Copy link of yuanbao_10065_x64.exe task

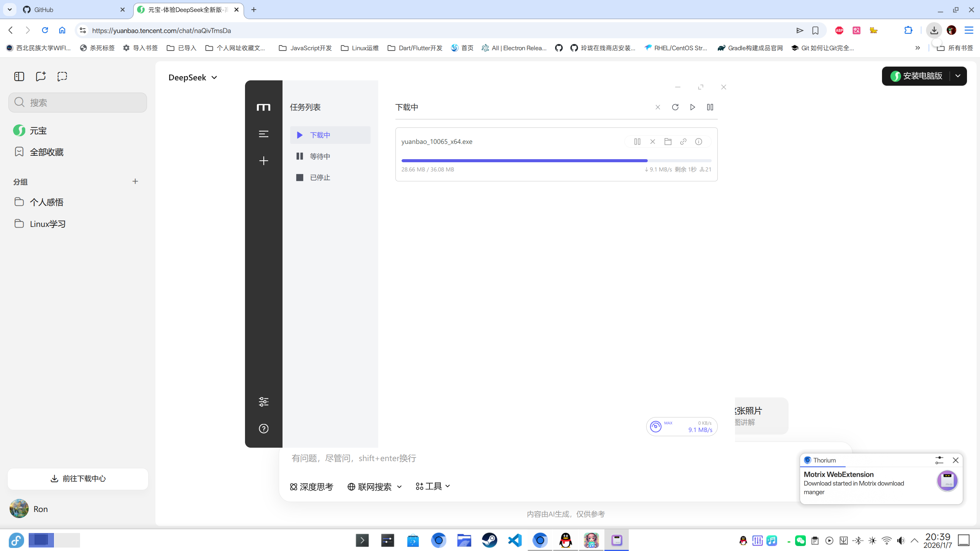coord(683,142)
